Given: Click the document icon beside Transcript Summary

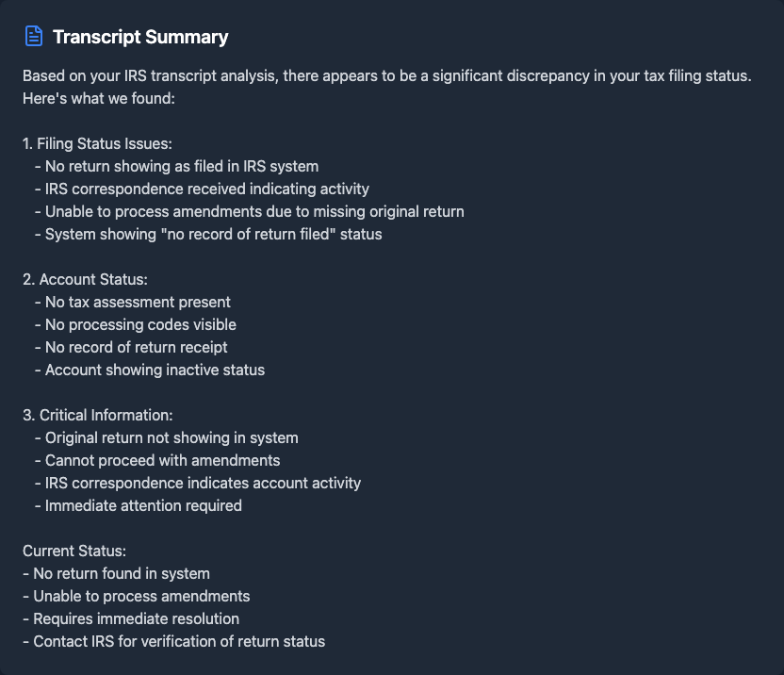Looking at the screenshot, I should pyautogui.click(x=34, y=37).
